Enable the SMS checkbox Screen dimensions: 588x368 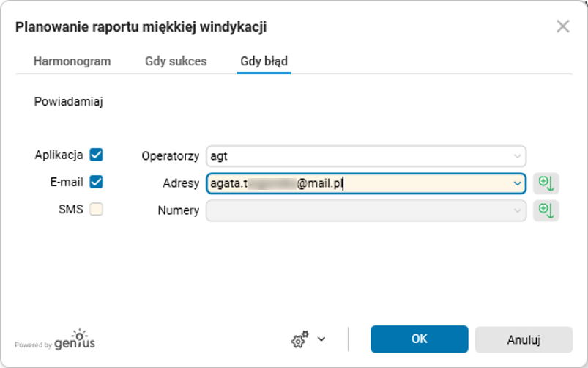(96, 209)
